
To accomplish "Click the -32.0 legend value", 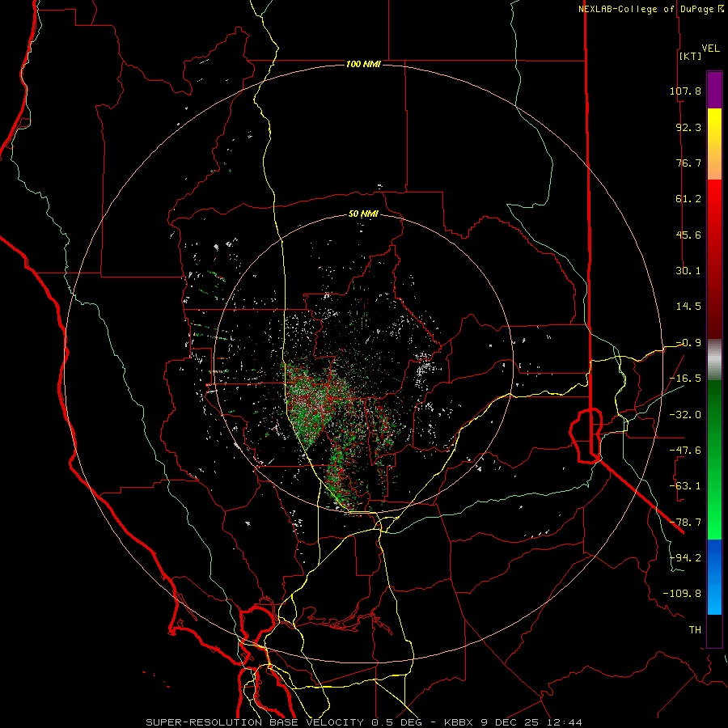I will (685, 414).
